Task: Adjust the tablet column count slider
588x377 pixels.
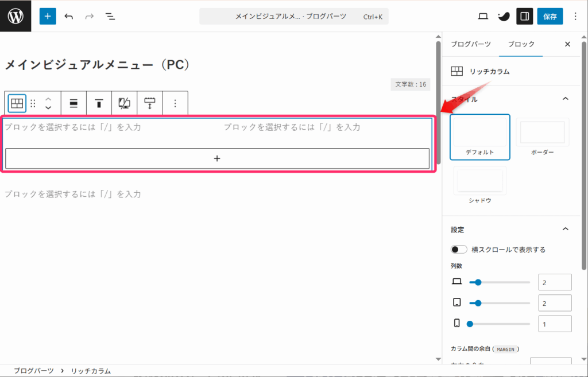Action: tap(500, 303)
